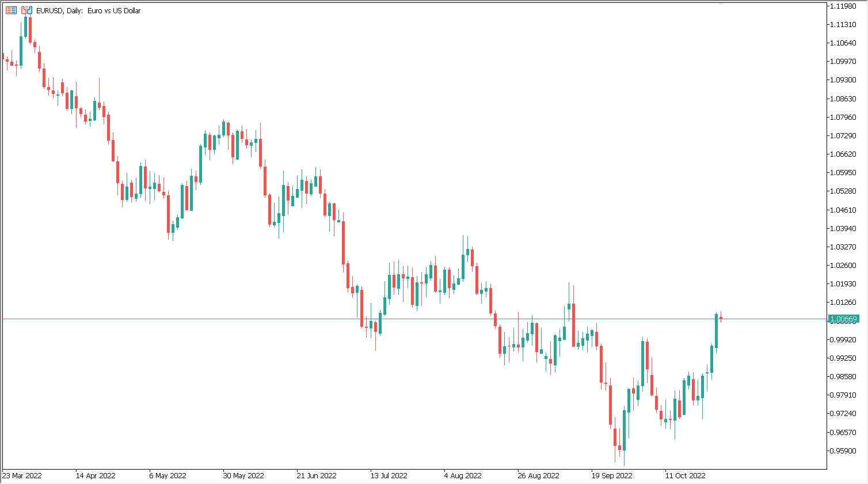Screen dimensions: 868x484
Task: Click the 21 Jun 2022 date label
Action: [x=317, y=476]
